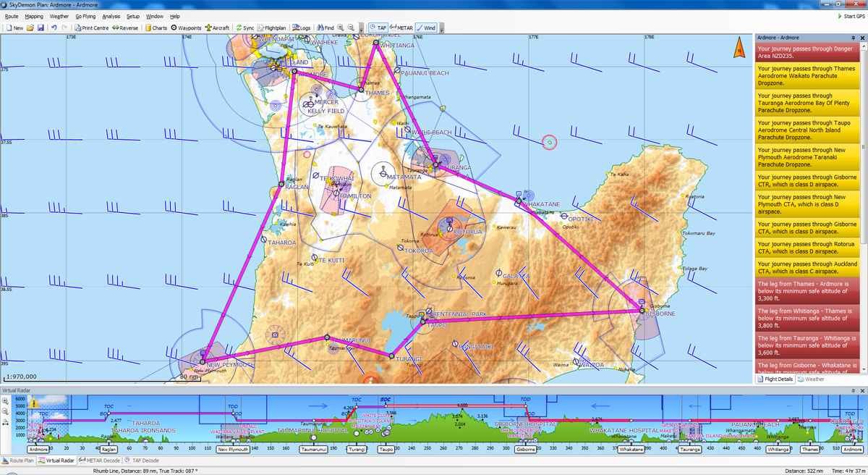The image size is (868, 475).
Task: Click the Gisborne waypoint label in profile
Action: point(526,450)
